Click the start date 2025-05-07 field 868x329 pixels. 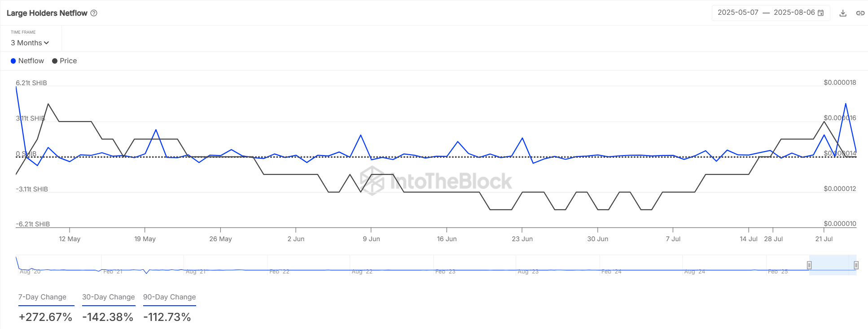[738, 13]
